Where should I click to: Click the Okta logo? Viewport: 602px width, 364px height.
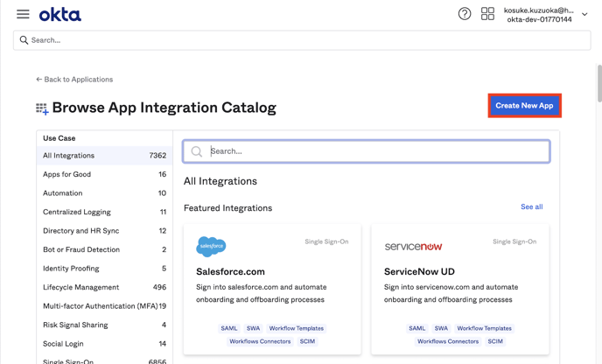[x=59, y=14]
